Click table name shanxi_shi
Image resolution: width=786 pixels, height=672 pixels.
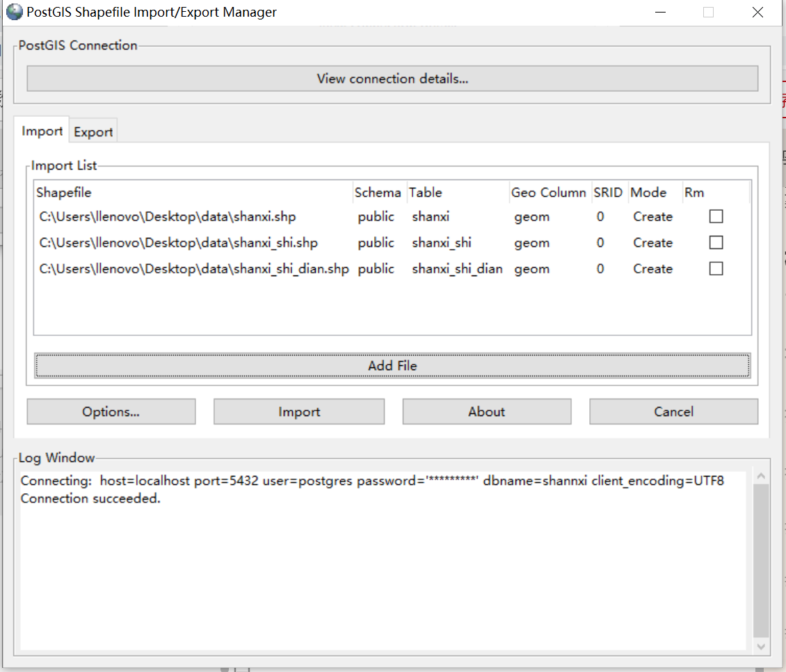pyautogui.click(x=442, y=243)
